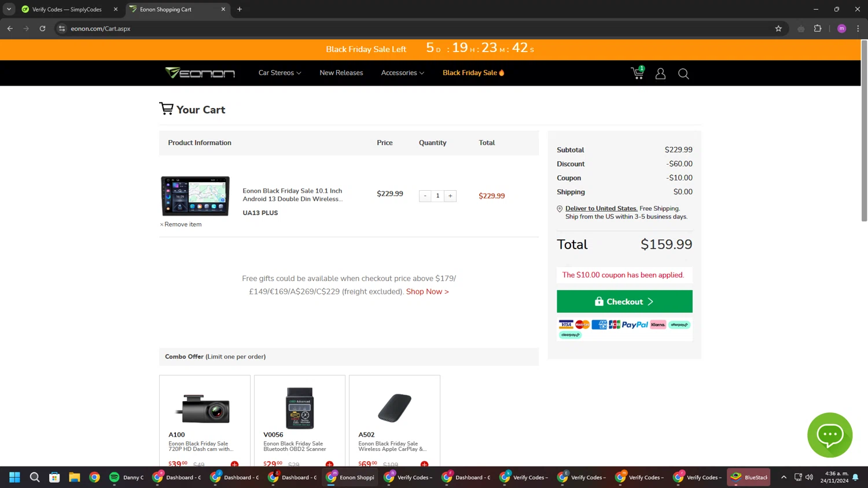The image size is (868, 488).
Task: Expand Accessories menu
Action: click(403, 73)
